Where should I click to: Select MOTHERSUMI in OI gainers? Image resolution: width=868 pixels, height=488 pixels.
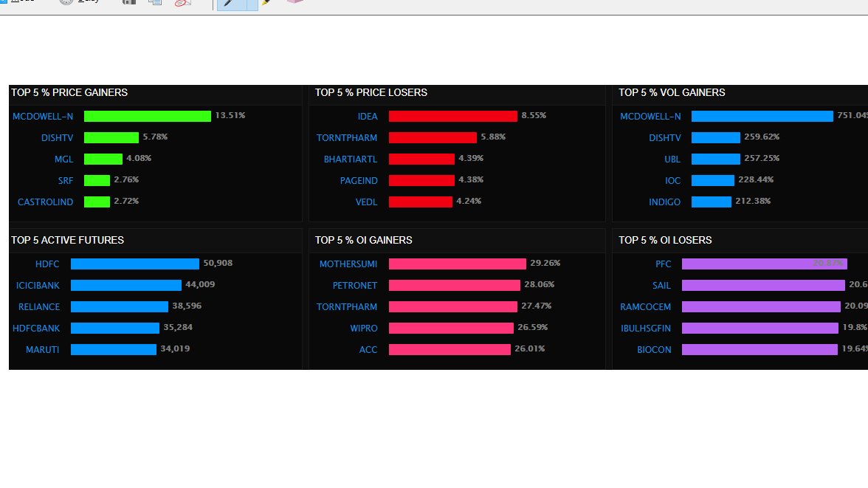(348, 264)
